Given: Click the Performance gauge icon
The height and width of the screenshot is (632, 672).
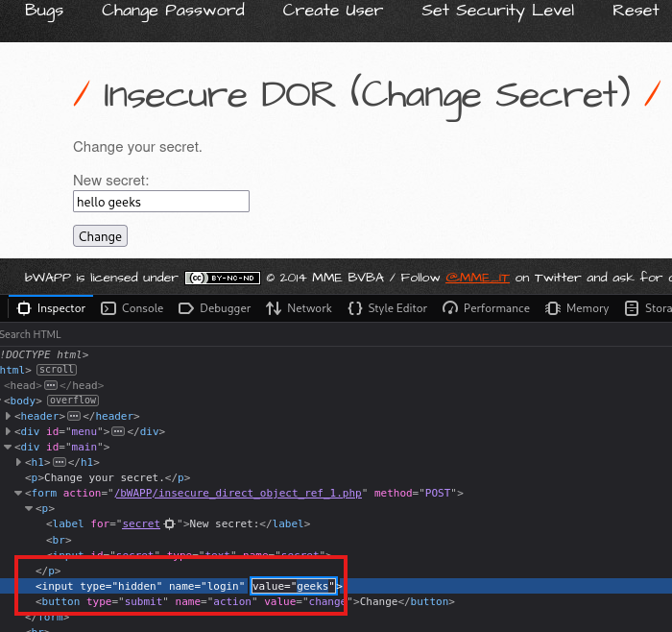Looking at the screenshot, I should coord(449,308).
